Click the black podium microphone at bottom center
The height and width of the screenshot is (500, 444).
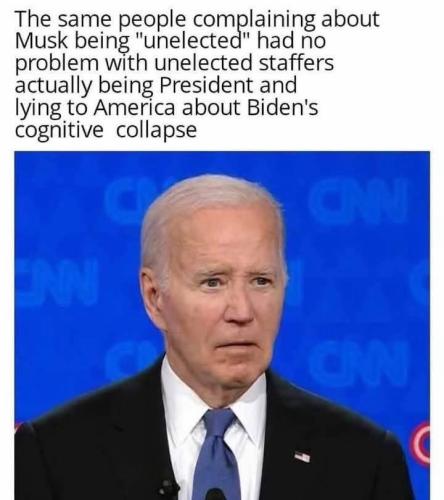coord(216,494)
